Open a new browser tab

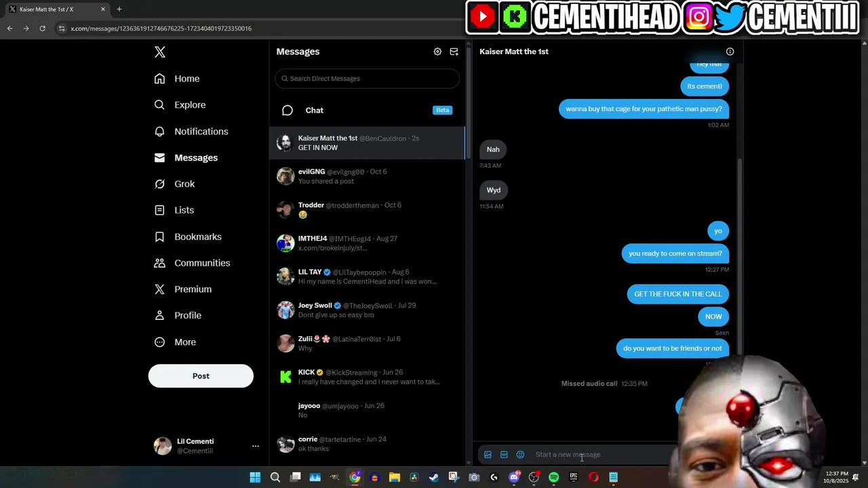(x=119, y=9)
